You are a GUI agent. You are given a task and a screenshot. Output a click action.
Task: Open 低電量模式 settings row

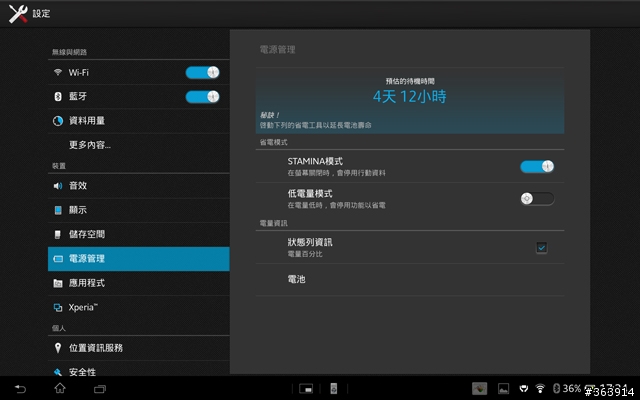coord(410,199)
